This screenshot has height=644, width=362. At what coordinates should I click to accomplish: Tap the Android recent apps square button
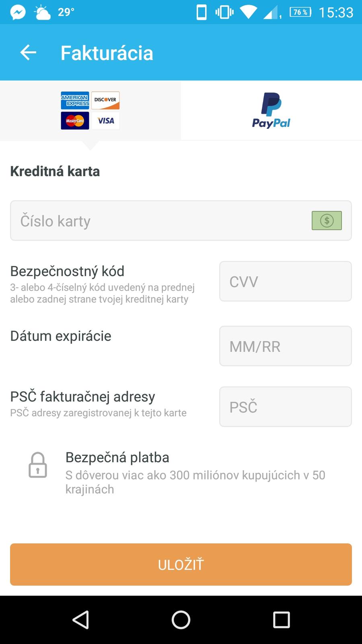pyautogui.click(x=281, y=620)
